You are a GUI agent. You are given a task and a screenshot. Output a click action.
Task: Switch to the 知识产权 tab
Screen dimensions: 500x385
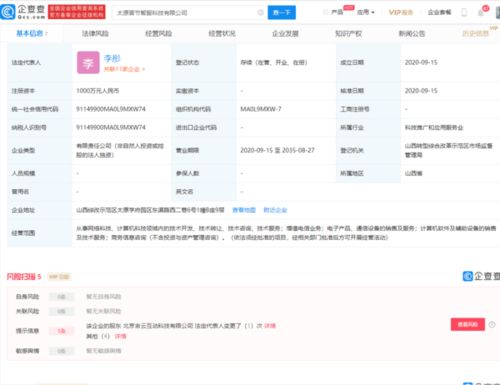point(349,33)
